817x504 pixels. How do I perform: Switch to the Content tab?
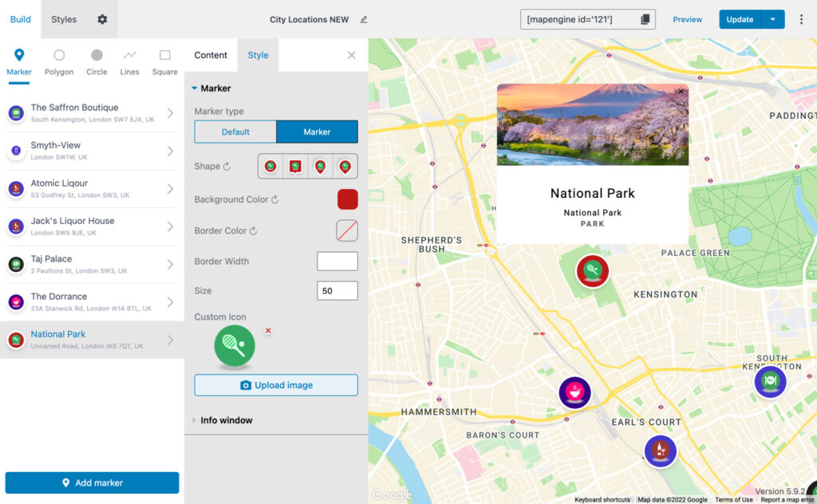point(210,55)
